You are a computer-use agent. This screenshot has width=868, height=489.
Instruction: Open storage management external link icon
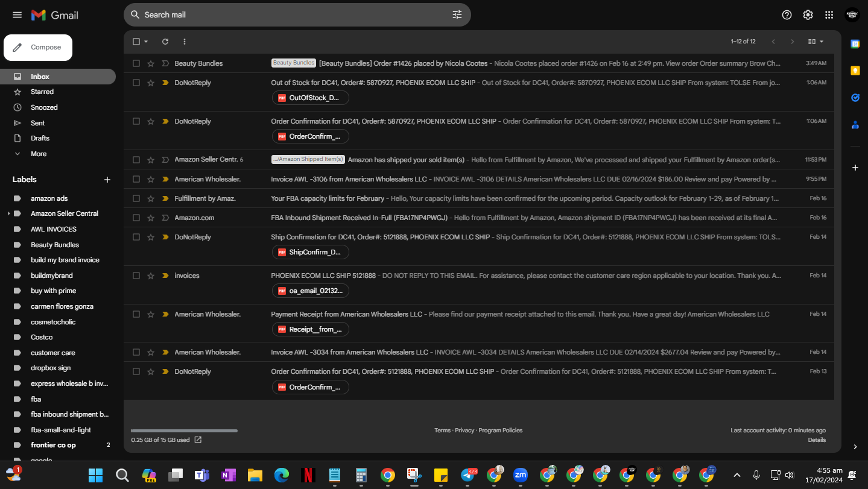pyautogui.click(x=198, y=440)
